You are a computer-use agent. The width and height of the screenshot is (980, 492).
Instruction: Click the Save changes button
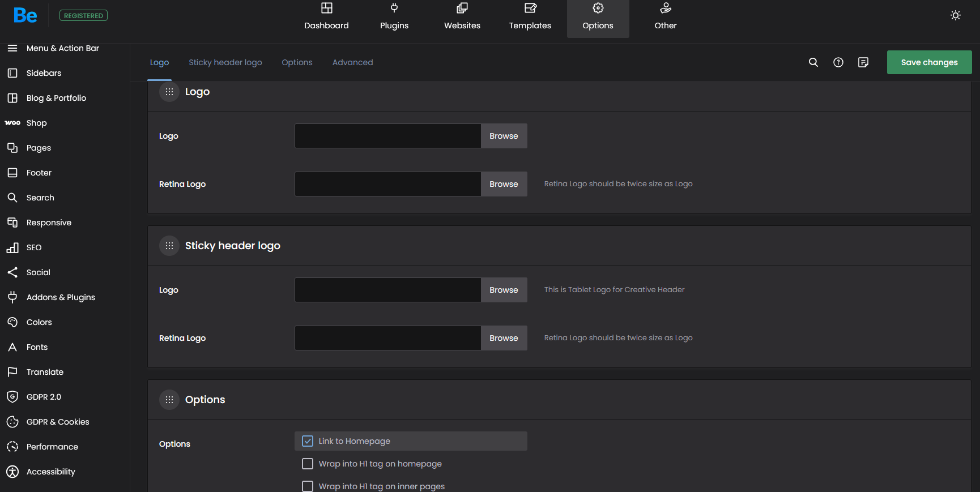tap(929, 62)
